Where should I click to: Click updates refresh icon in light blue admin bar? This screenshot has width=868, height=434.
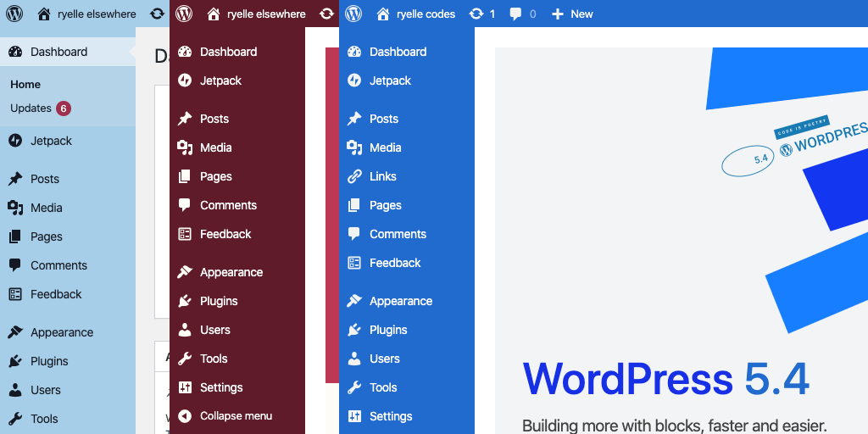coord(157,14)
